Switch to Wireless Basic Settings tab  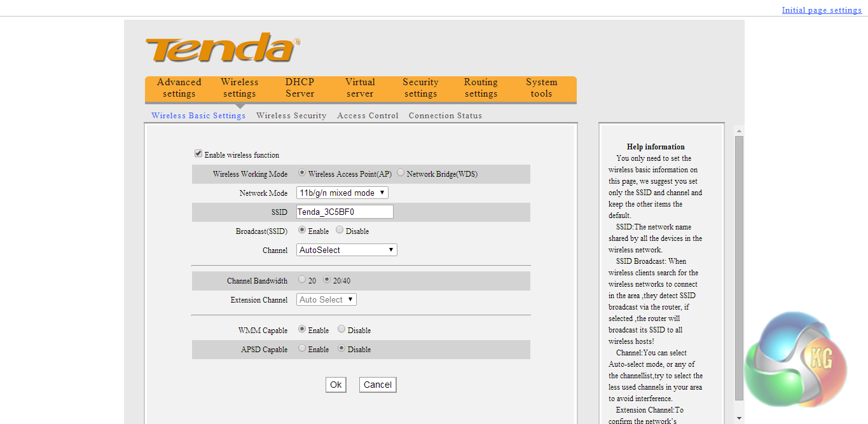pyautogui.click(x=198, y=116)
